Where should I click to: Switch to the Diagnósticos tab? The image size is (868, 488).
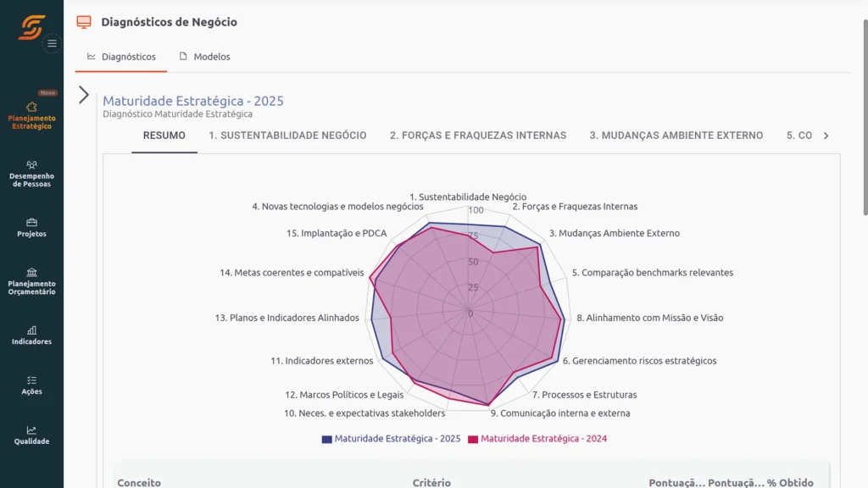point(121,57)
